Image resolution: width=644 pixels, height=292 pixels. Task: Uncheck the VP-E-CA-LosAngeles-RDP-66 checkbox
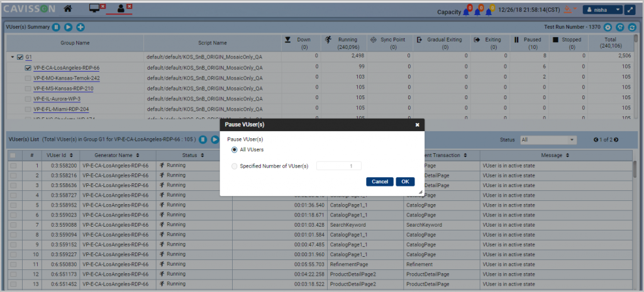(x=28, y=68)
